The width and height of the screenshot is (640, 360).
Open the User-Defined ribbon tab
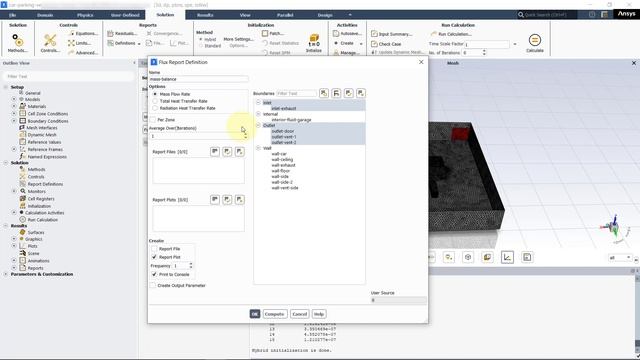[125, 15]
